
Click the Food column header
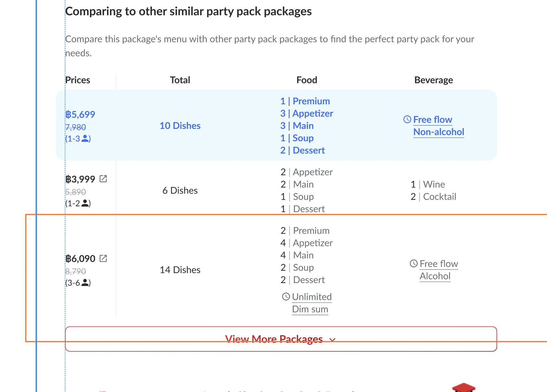(x=307, y=80)
